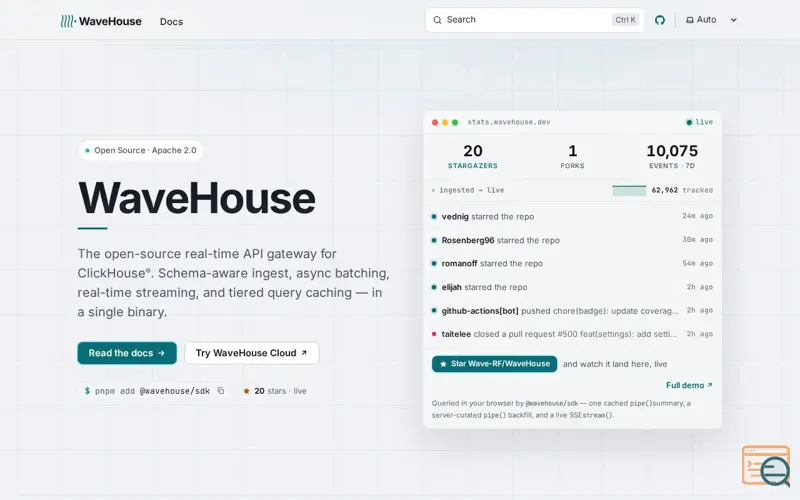Viewport: 800px width, 500px height.
Task: Go to WaveHouse home via brand name
Action: coord(110,21)
